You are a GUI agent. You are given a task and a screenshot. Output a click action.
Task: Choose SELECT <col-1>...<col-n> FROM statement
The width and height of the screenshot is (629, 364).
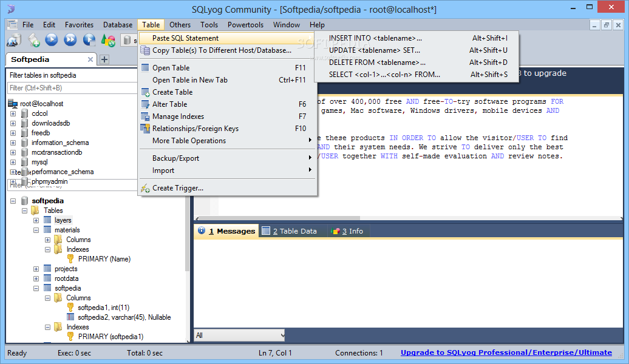(416, 74)
